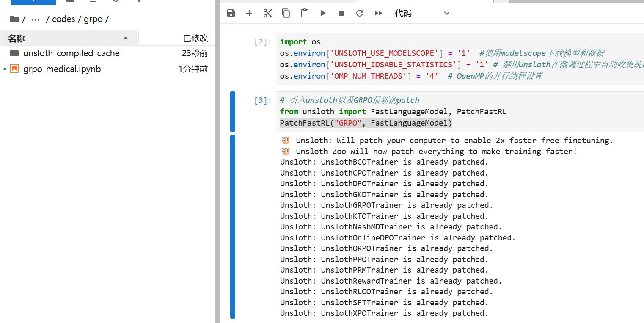
Task: Click the comment line 引入unsloth以及GRPO最新的patch
Action: pos(350,100)
